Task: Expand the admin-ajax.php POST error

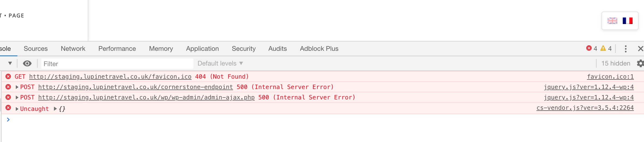Action: 17,97
